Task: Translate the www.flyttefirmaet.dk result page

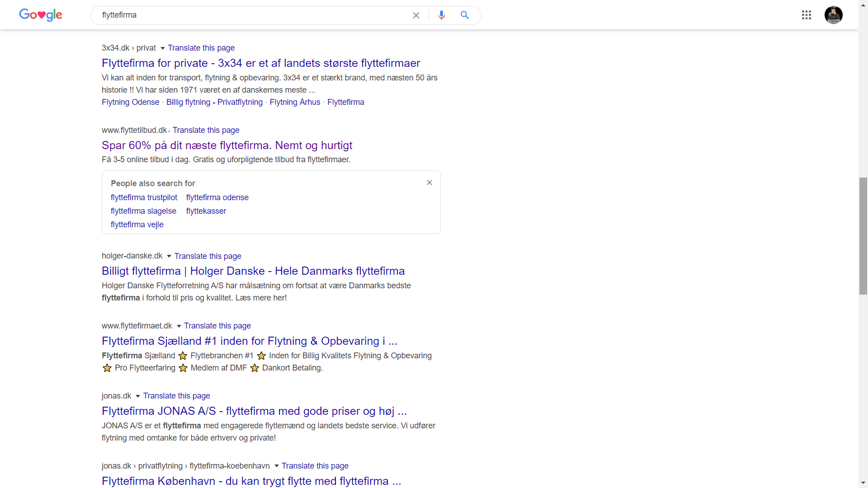Action: (x=217, y=326)
